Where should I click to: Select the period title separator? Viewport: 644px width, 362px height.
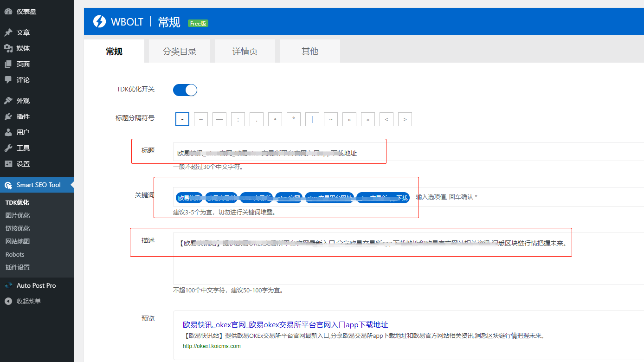[x=257, y=119]
